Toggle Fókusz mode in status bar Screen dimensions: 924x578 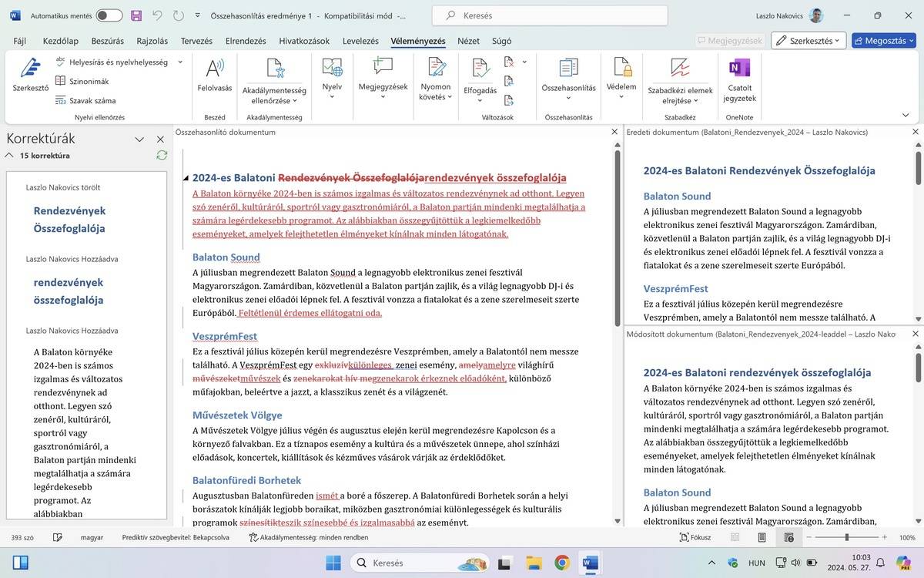point(695,537)
